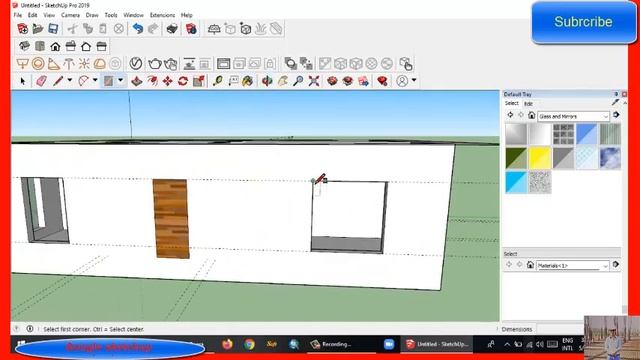Click the Open file folder icon
The image size is (640, 360).
tap(38, 29)
